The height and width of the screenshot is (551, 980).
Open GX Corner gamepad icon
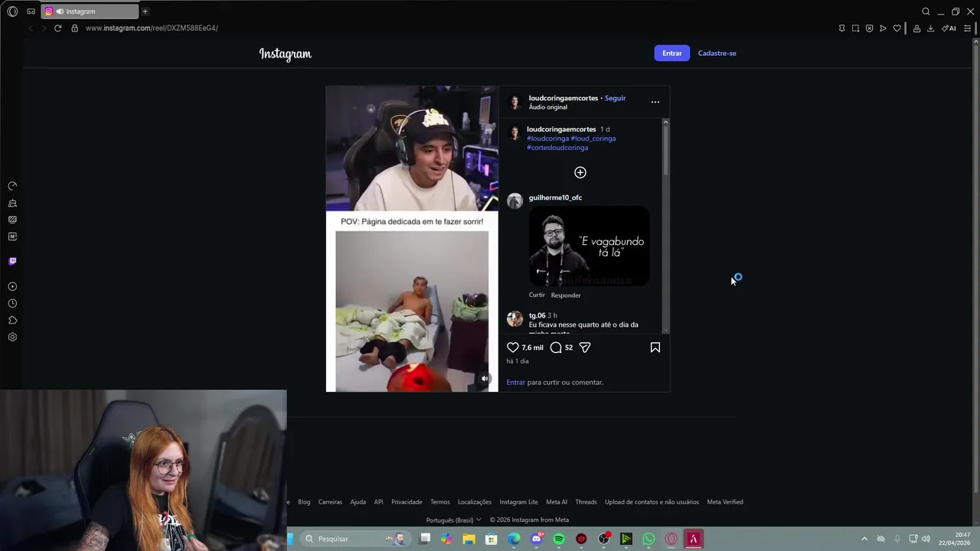pyautogui.click(x=31, y=11)
